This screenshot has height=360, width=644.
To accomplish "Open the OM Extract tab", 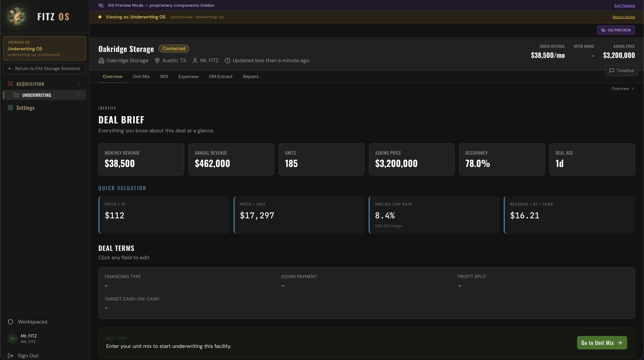I will tap(221, 76).
